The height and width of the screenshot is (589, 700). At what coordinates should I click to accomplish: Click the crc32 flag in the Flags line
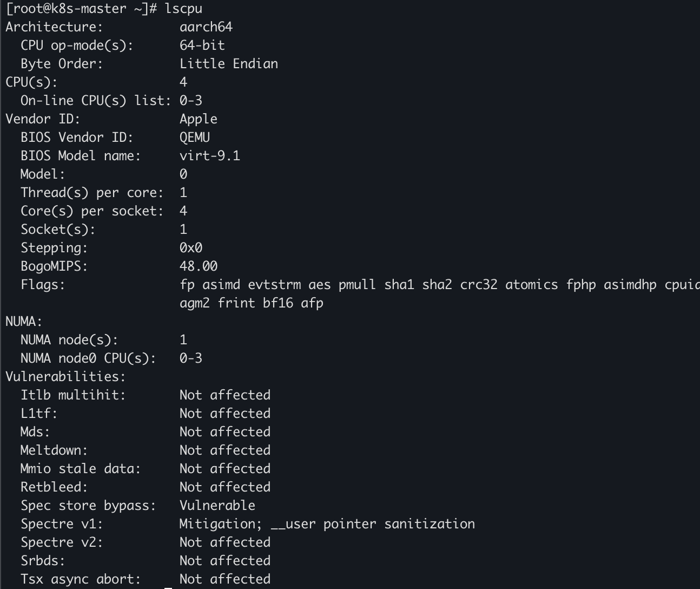(478, 285)
